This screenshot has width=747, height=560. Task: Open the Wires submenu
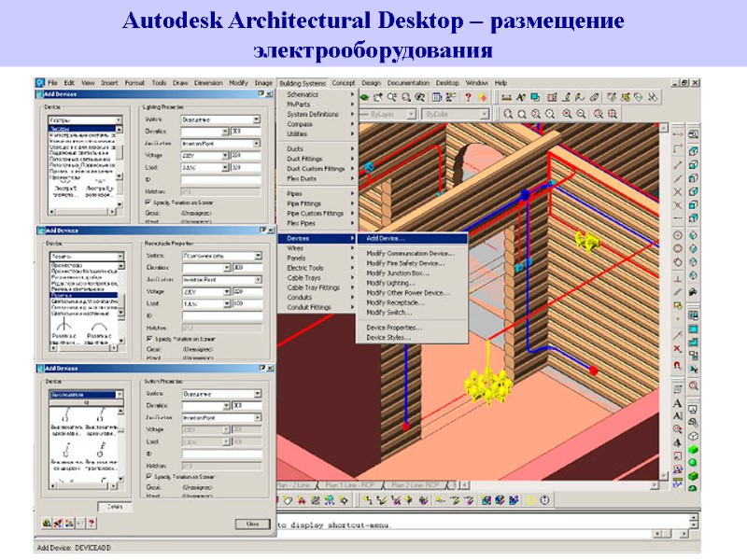317,248
